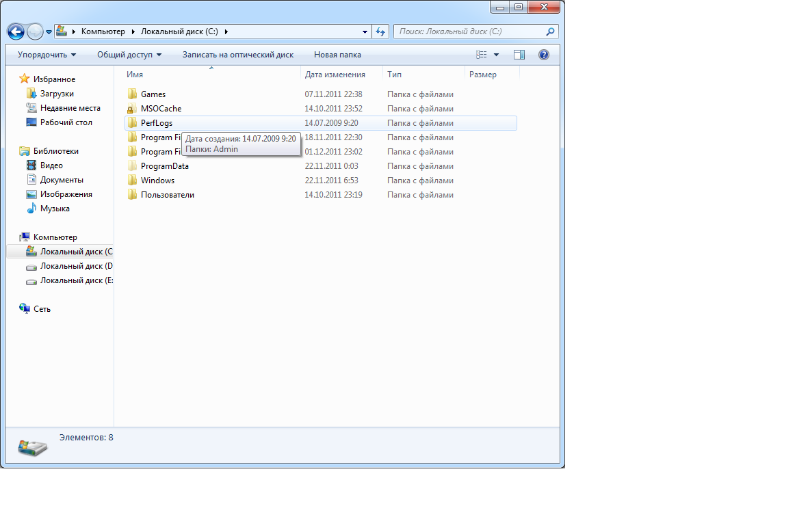Select Компьютер in the navigation pane

[55, 237]
